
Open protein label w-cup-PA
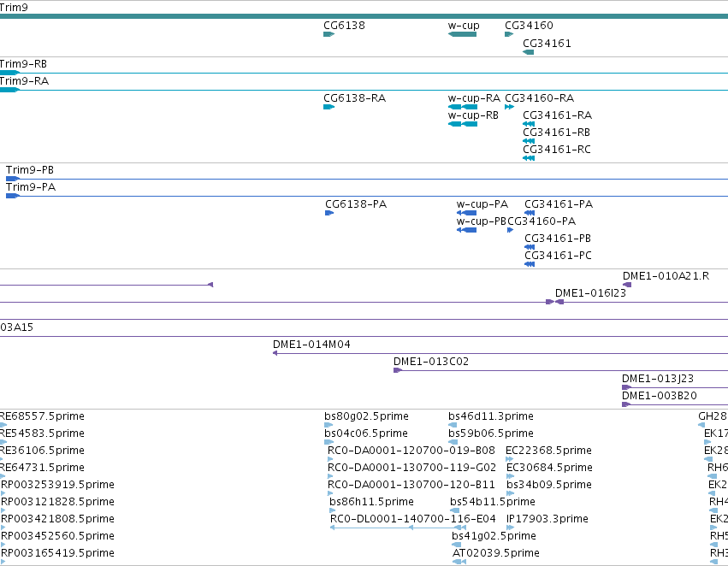point(482,204)
